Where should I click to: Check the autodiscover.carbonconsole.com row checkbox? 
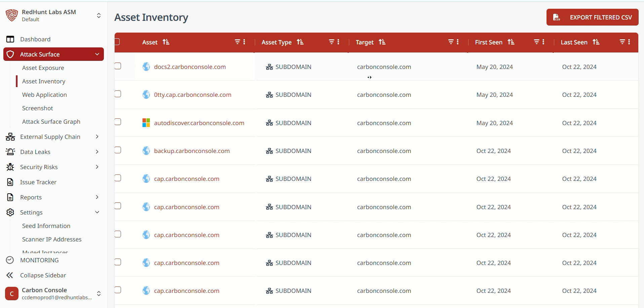[x=118, y=122]
